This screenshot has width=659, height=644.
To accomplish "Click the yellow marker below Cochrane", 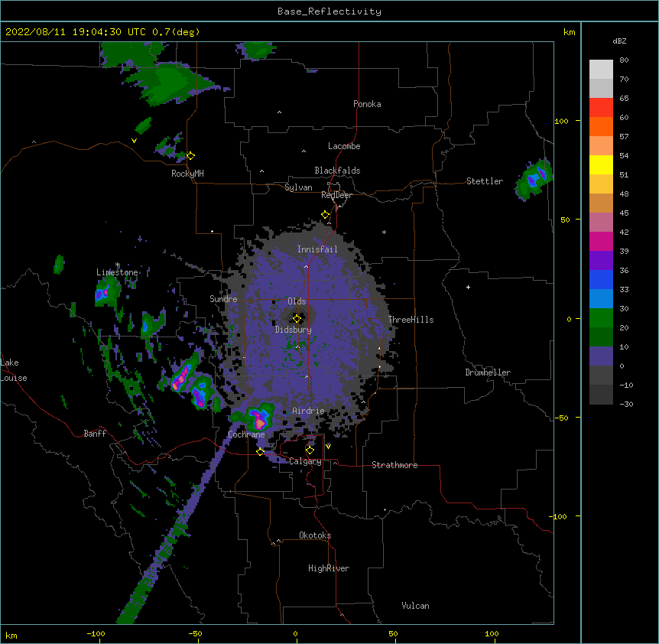I will tap(260, 452).
